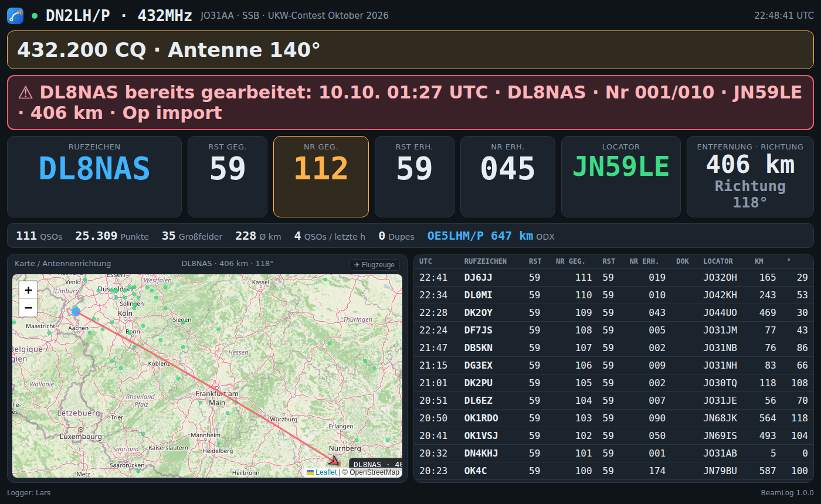Toggle the Flugzeuge aircraft overlay
821x504 pixels.
[374, 265]
